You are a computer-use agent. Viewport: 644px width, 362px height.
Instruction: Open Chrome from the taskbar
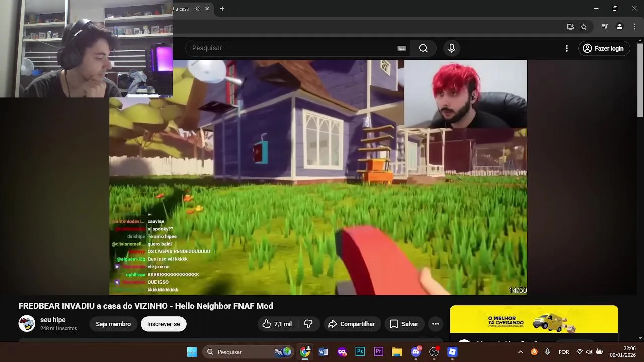305,352
